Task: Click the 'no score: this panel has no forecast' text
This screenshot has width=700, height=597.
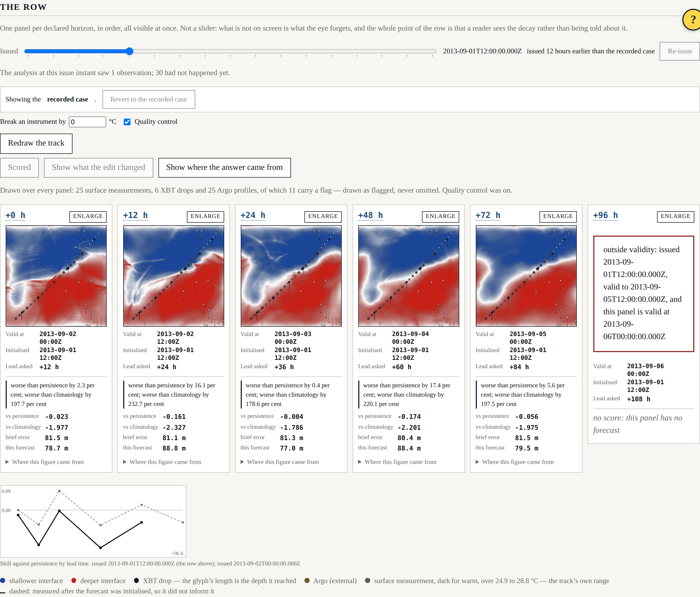Action: [x=638, y=424]
